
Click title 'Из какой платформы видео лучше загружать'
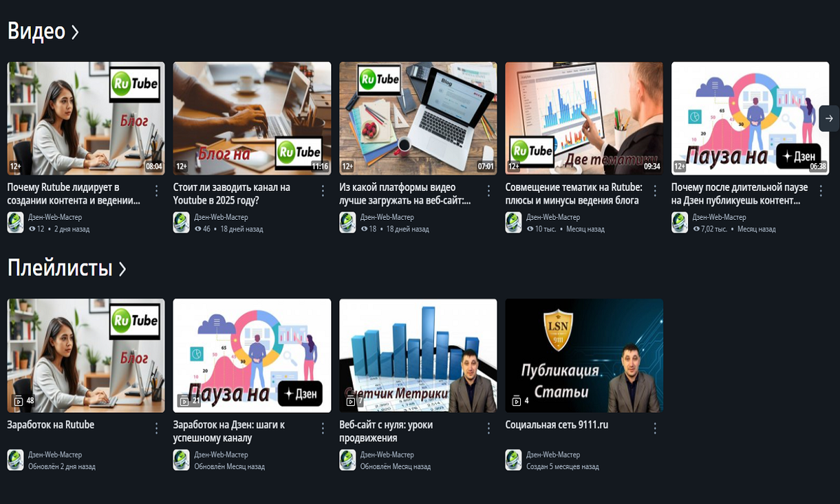[405, 194]
